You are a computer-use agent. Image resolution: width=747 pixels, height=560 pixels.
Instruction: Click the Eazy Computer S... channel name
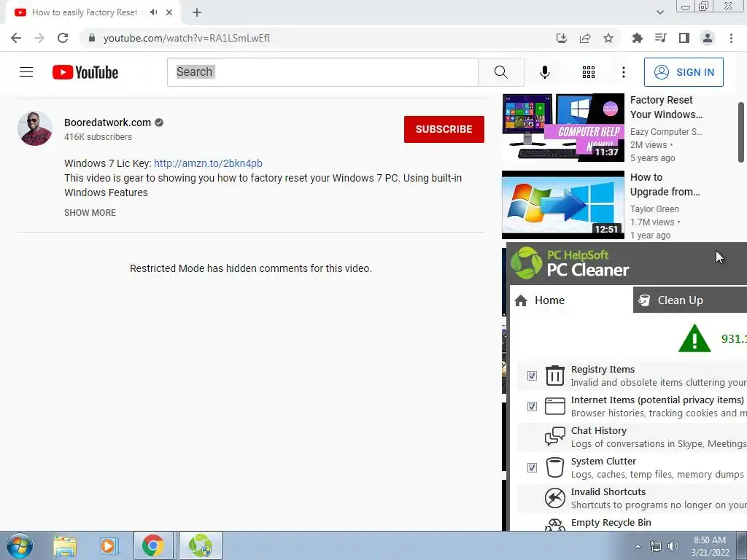pyautogui.click(x=666, y=132)
